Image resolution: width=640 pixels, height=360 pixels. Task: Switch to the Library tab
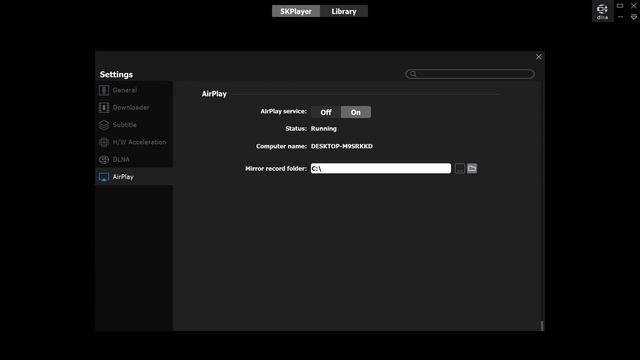click(344, 11)
